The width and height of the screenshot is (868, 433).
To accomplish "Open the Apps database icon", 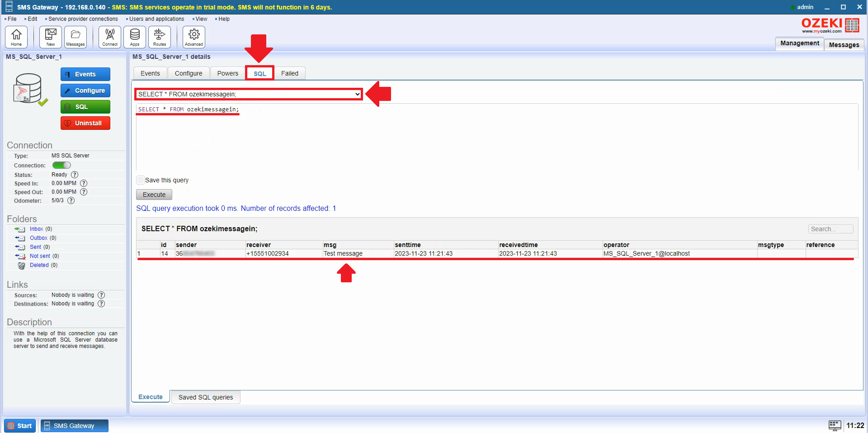I will coord(135,37).
